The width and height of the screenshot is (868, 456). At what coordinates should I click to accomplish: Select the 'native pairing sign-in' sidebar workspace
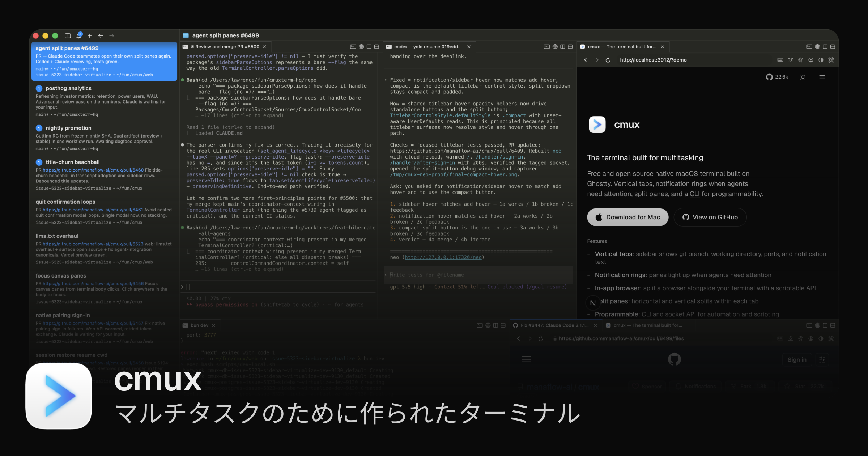[x=104, y=328]
